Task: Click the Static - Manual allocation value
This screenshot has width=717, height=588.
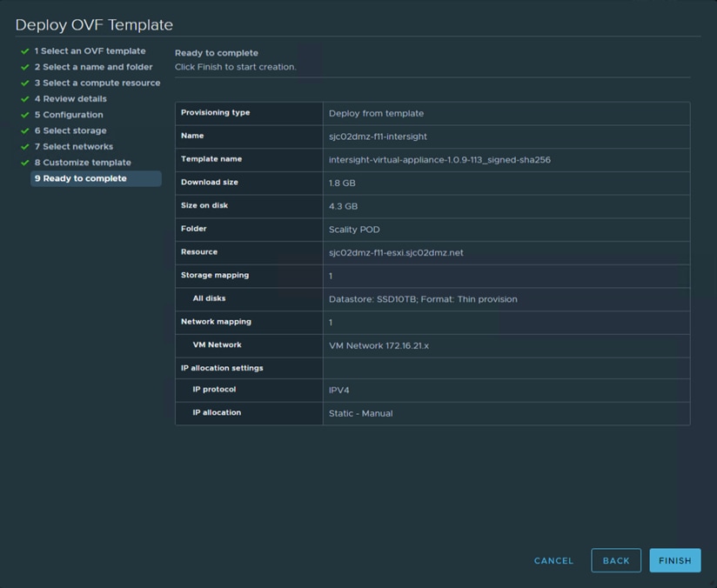Action: [x=361, y=414]
